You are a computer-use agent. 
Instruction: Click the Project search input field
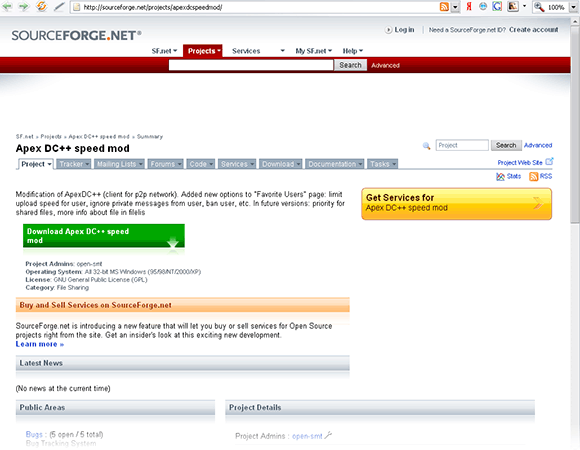[x=462, y=145]
